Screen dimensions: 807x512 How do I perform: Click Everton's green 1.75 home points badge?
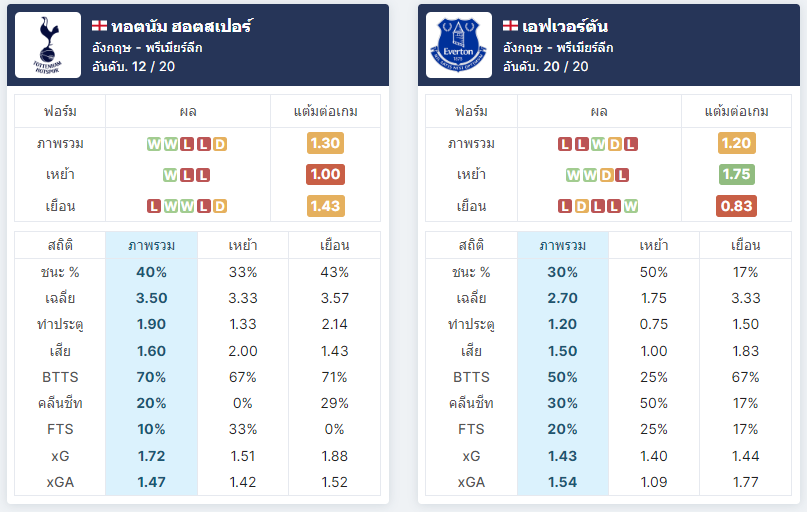click(x=736, y=174)
